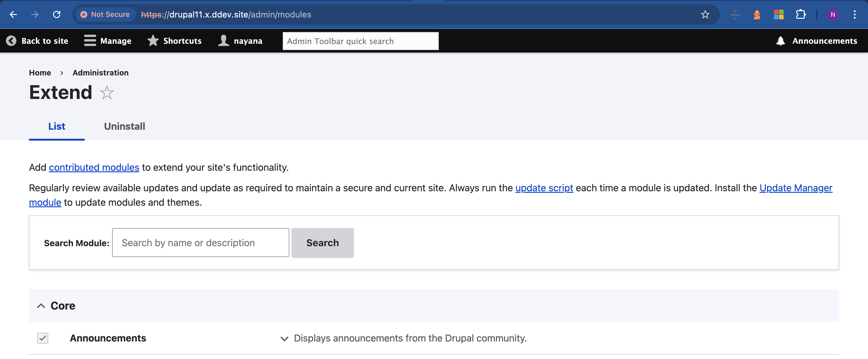
Task: Click the Extend page heading
Action: pyautogui.click(x=61, y=92)
